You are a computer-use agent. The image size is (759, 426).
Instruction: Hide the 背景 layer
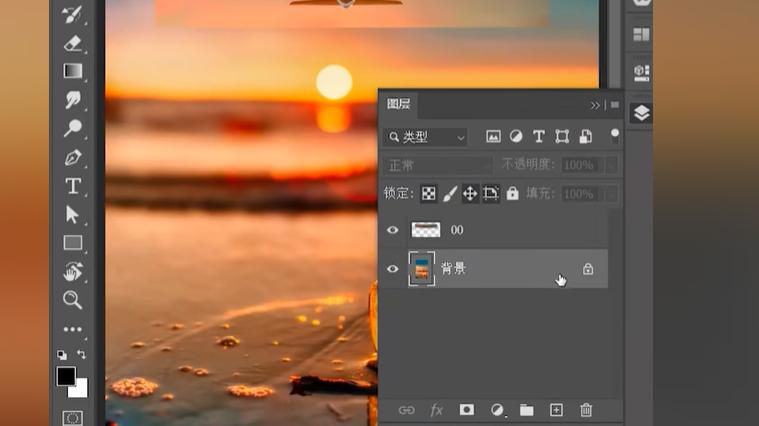(392, 268)
